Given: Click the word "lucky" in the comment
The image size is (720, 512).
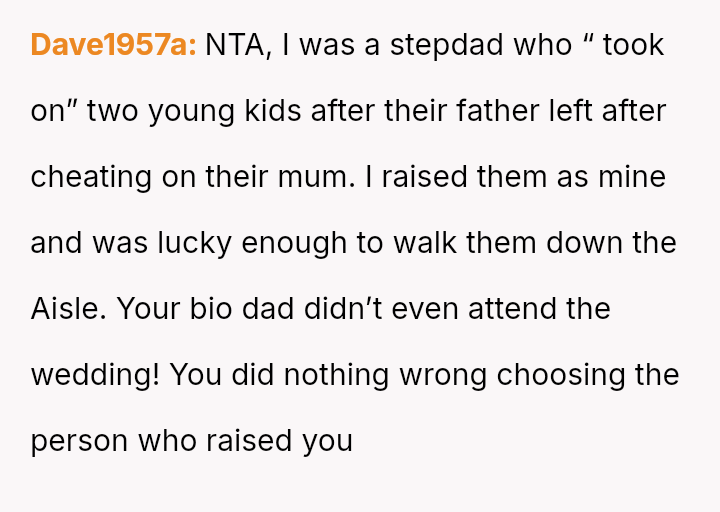Looking at the screenshot, I should 191,243.
